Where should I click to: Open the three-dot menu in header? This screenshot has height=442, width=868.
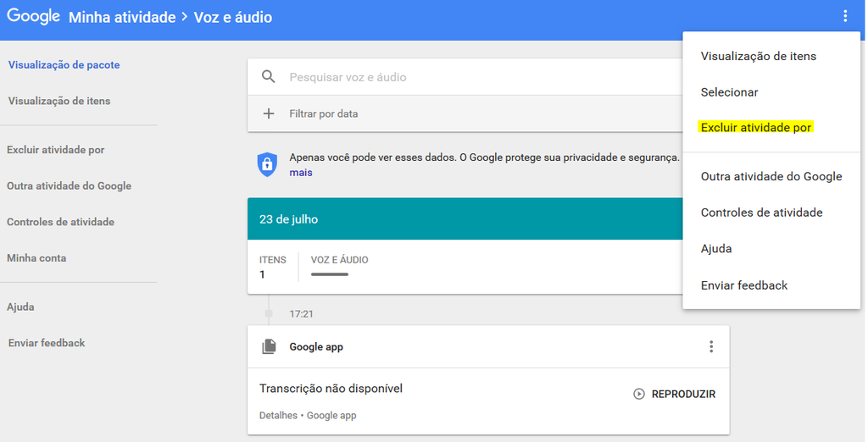[845, 16]
